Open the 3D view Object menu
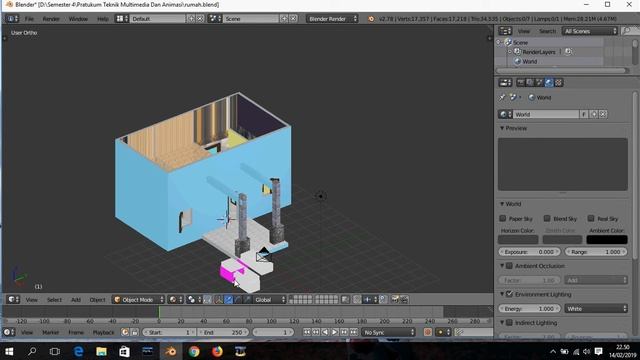640x360 pixels. 98,300
